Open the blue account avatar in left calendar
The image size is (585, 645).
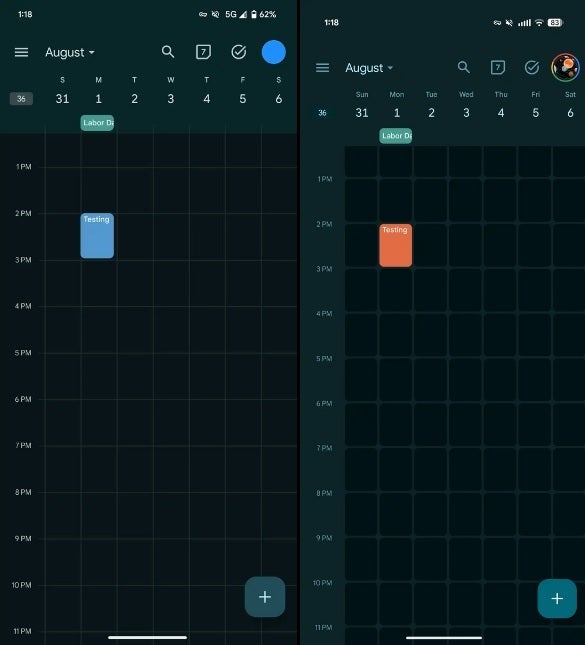pos(274,52)
